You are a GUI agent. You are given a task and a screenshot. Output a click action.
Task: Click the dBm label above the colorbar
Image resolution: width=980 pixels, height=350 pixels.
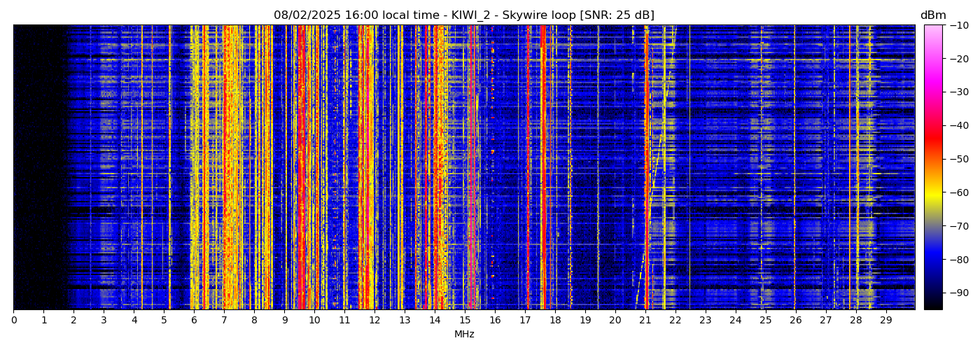[932, 15]
